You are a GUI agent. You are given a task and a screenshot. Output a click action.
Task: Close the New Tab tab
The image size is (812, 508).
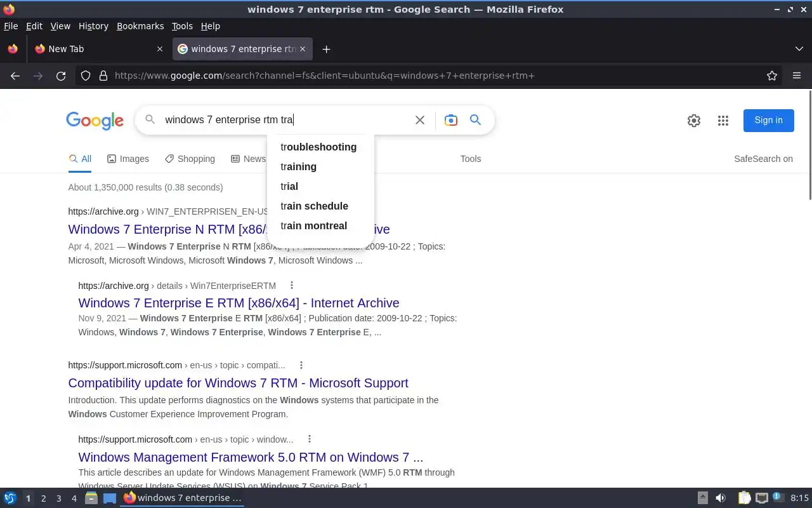160,49
